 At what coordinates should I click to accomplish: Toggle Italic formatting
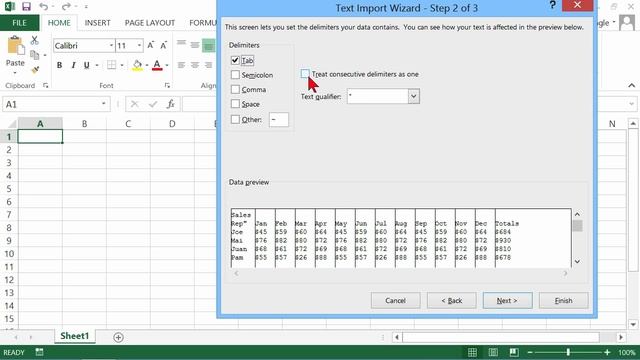pos(73,65)
